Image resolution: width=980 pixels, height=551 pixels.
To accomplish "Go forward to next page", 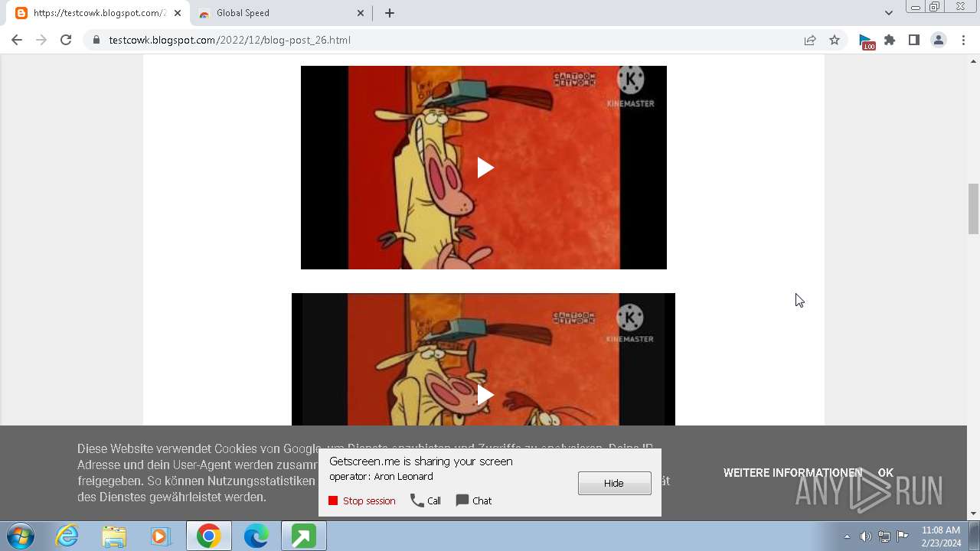I will [x=41, y=40].
